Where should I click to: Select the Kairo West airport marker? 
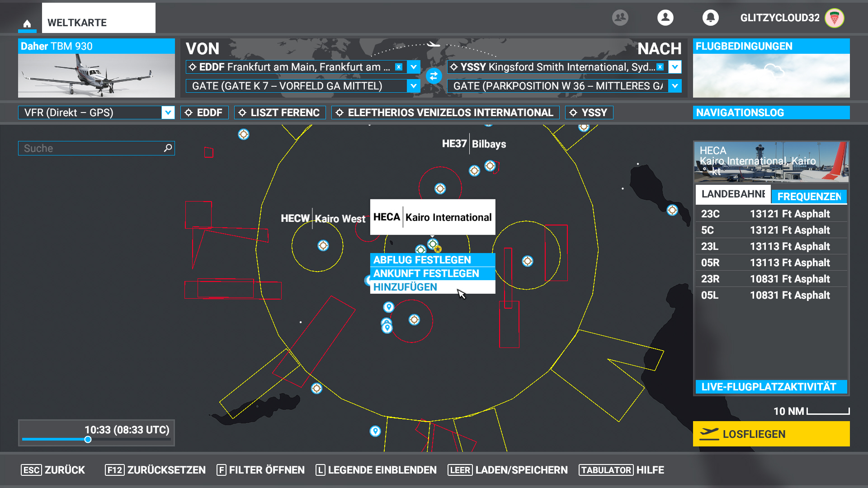323,245
